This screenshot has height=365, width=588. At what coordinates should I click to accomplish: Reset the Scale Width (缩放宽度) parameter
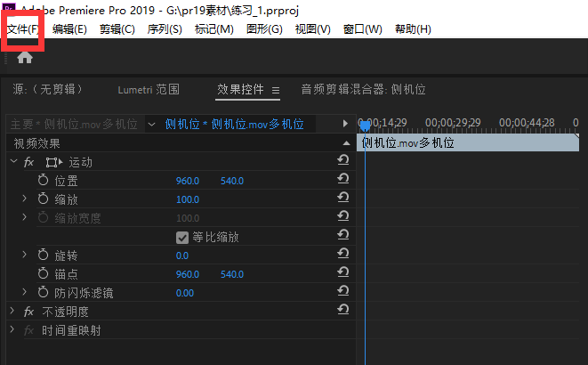tap(342, 216)
